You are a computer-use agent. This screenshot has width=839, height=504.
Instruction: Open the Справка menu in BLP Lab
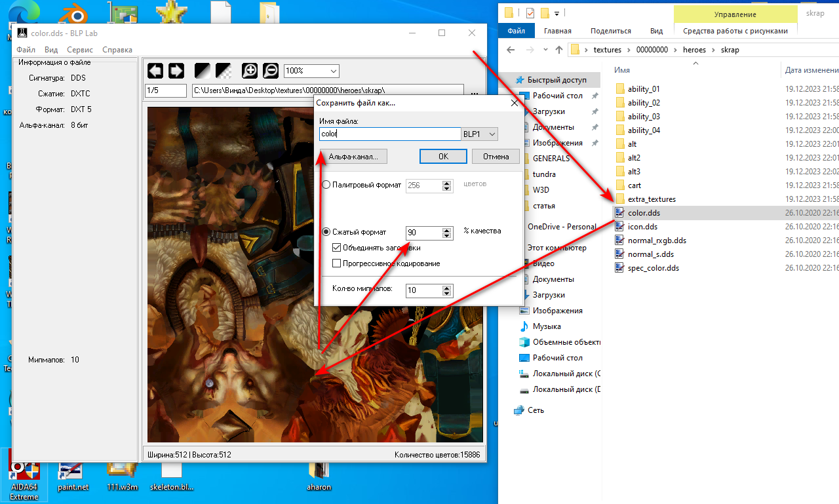[117, 50]
